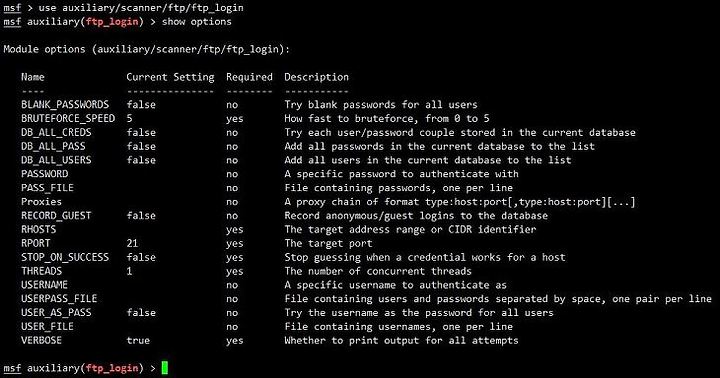Click the RPORT value 21
Screen dimensions: 720x378
tap(132, 243)
